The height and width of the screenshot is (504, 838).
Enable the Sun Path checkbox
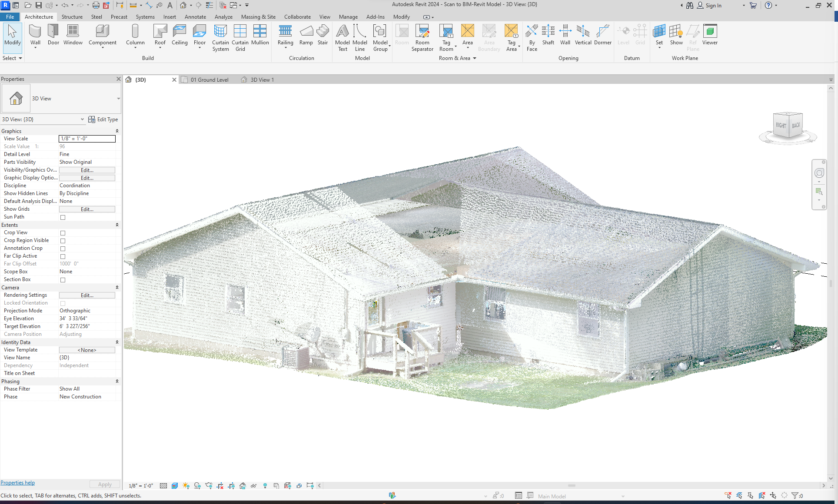pos(63,217)
